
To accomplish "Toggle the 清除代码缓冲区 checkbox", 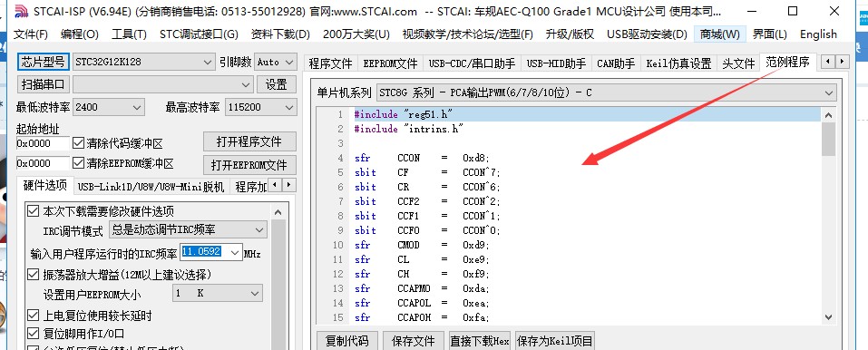I will click(x=78, y=143).
